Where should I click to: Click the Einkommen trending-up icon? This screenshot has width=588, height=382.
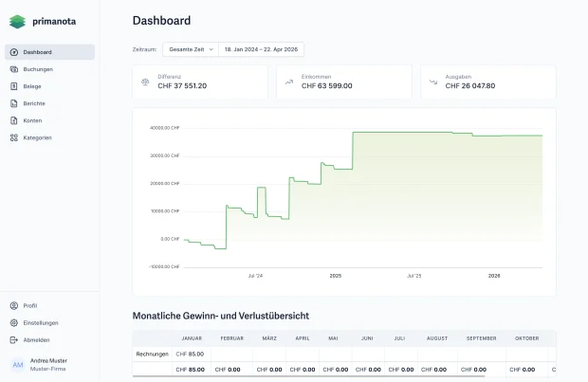pyautogui.click(x=288, y=82)
